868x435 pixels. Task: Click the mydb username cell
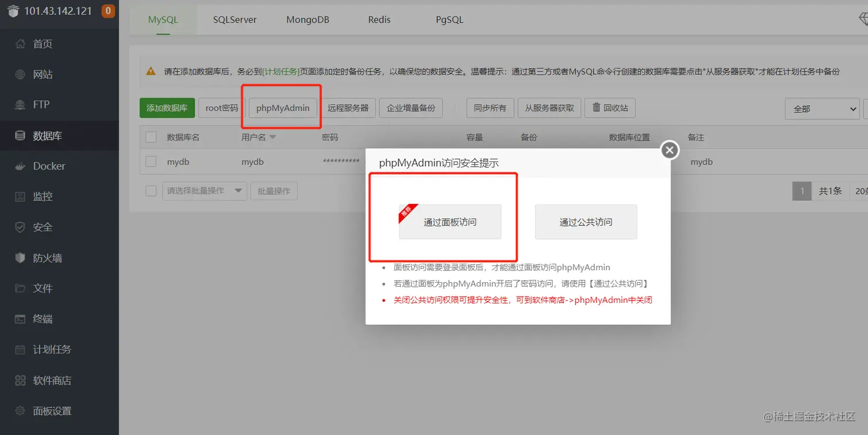point(253,162)
